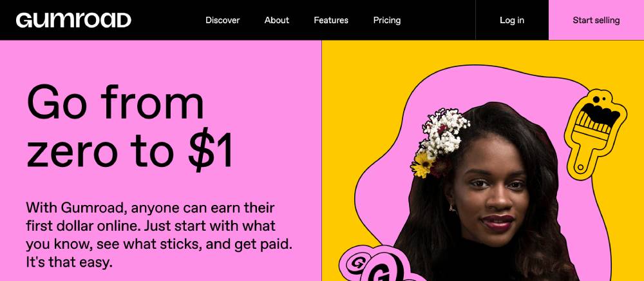Click the Log in button

point(512,20)
